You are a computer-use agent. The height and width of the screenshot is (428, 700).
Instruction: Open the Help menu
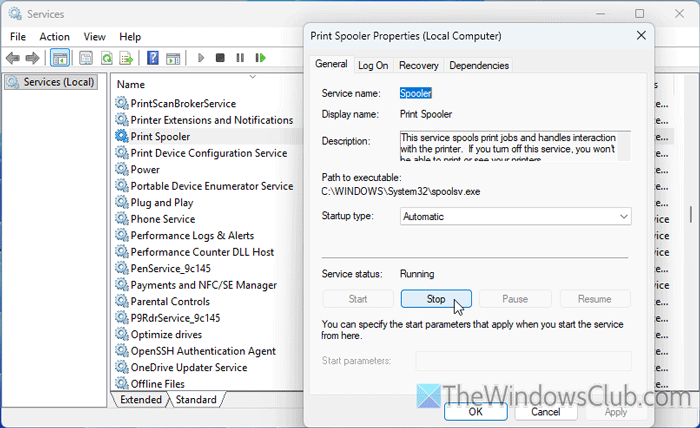pos(130,37)
